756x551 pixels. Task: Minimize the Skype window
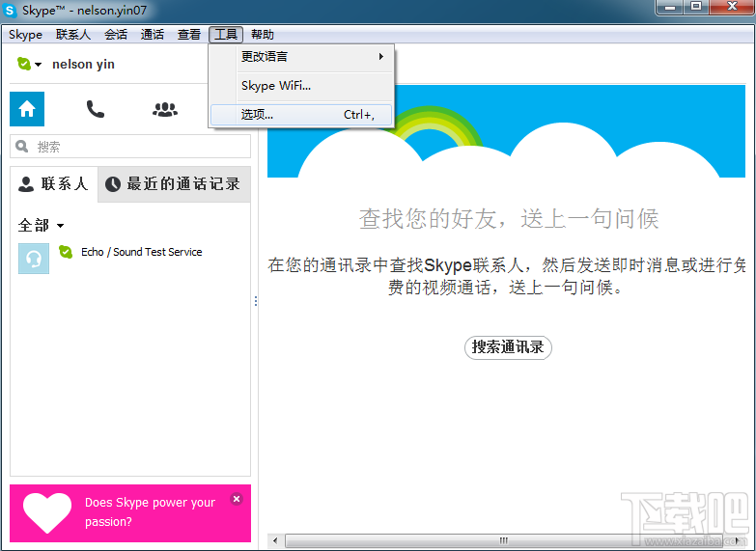[670, 7]
